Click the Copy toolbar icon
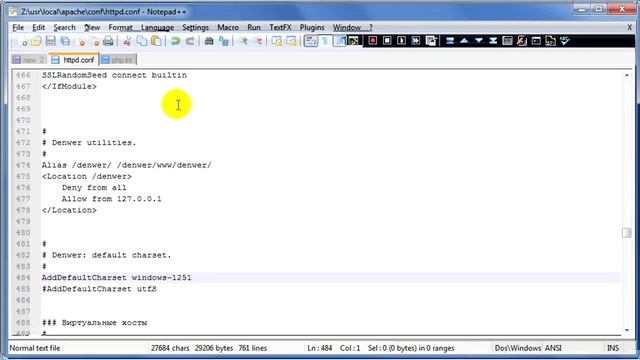The height and width of the screenshot is (360, 640). coord(142,41)
